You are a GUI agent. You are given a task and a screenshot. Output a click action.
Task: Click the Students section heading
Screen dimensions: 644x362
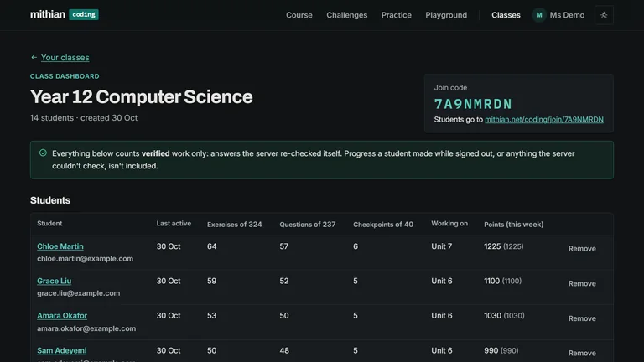pyautogui.click(x=50, y=200)
